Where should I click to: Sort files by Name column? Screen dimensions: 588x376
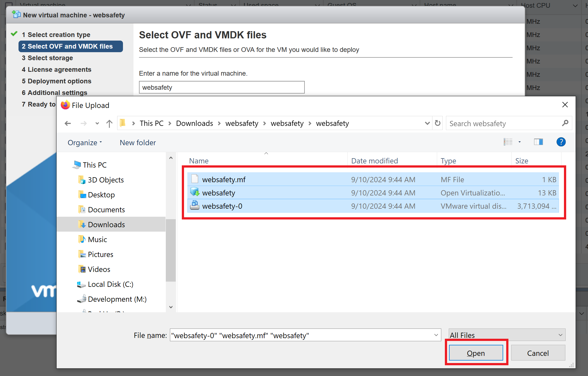(x=199, y=161)
